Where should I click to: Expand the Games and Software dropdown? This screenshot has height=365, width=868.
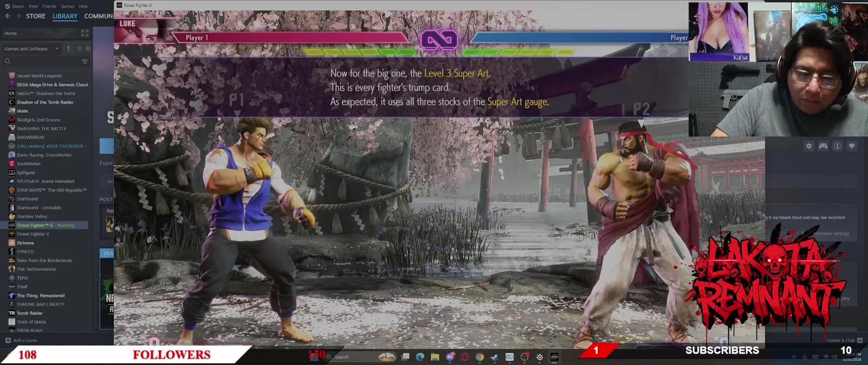pos(31,49)
